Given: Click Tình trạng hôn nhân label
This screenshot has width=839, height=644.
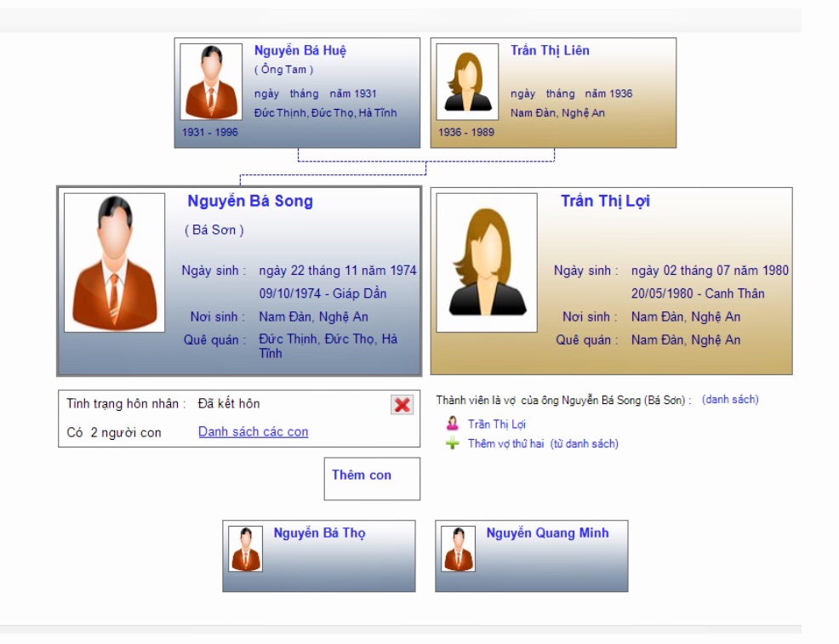Looking at the screenshot, I should (126, 404).
